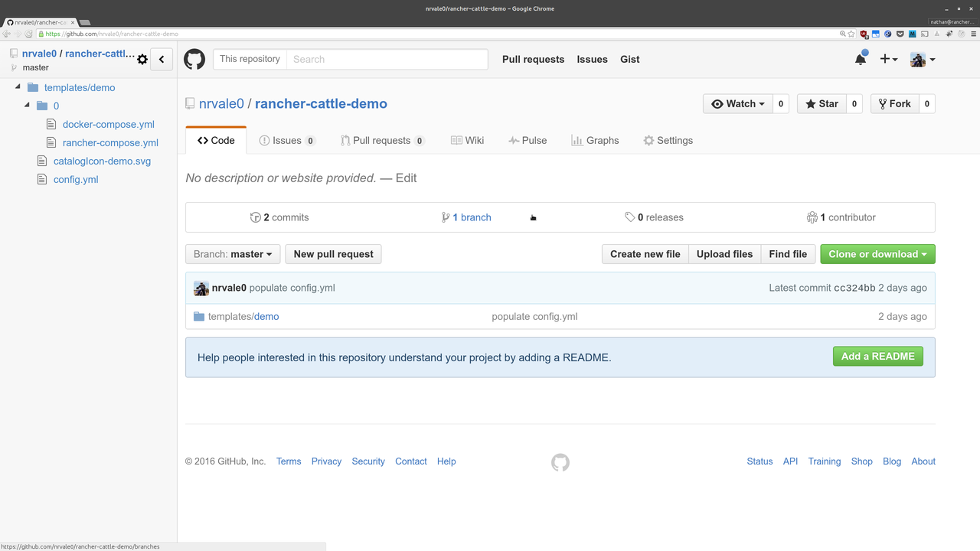
Task: Open Octotree settings gear
Action: (142, 59)
